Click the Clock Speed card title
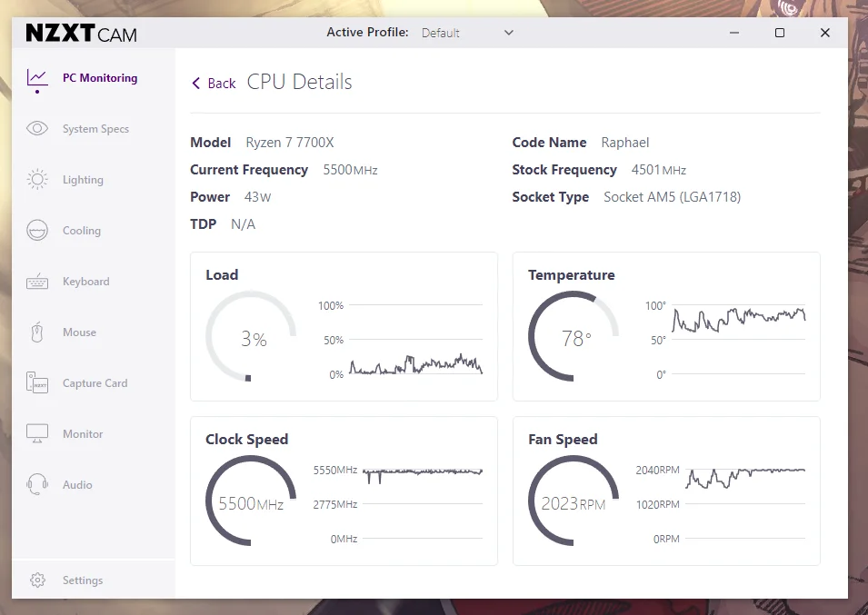Screen dimensions: 868x615 pyautogui.click(x=247, y=439)
